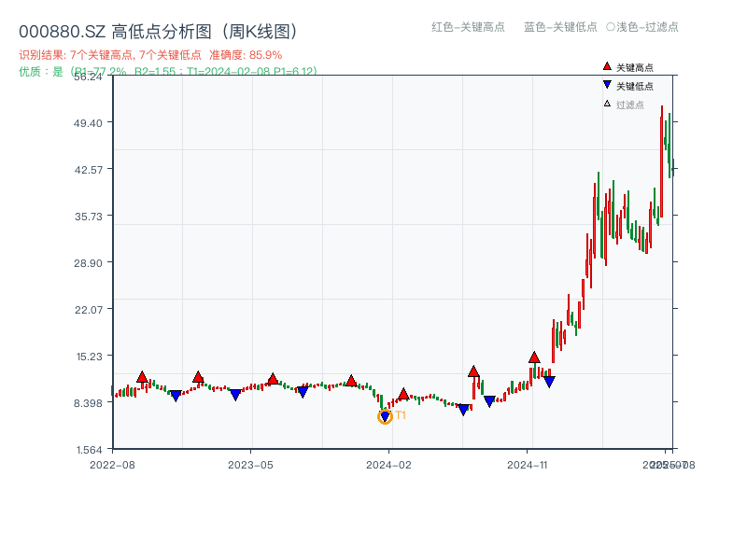Select the red key-high triangle atop the tall candle before 2024-11
The height and width of the screenshot is (560, 747).
[473, 371]
